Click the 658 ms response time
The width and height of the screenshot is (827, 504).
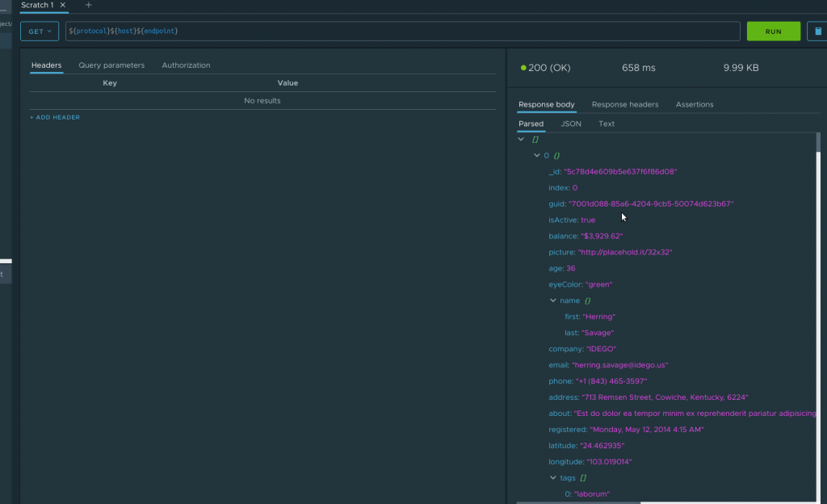coord(638,68)
